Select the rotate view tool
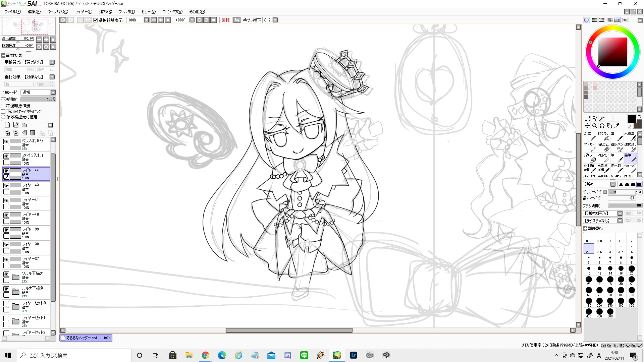 602,126
